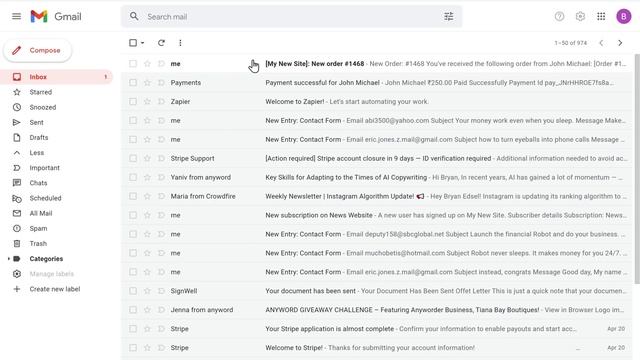
Task: Open the Inbox folder
Action: coord(57,77)
